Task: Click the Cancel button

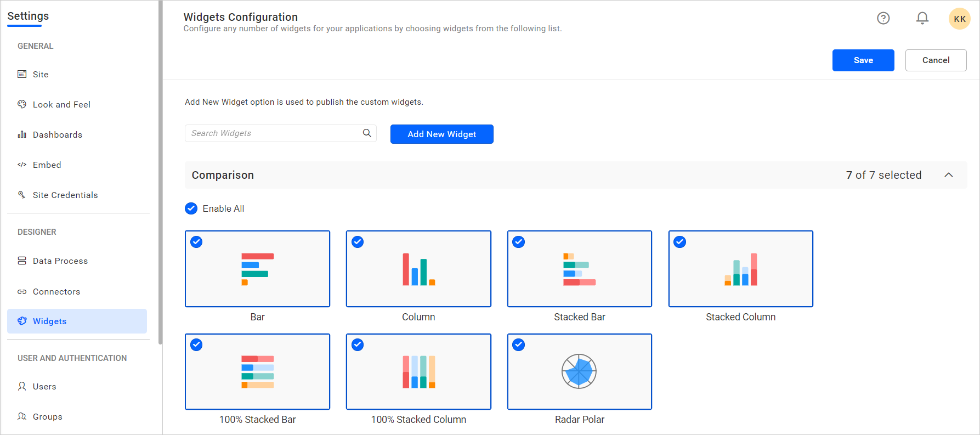Action: [x=936, y=60]
